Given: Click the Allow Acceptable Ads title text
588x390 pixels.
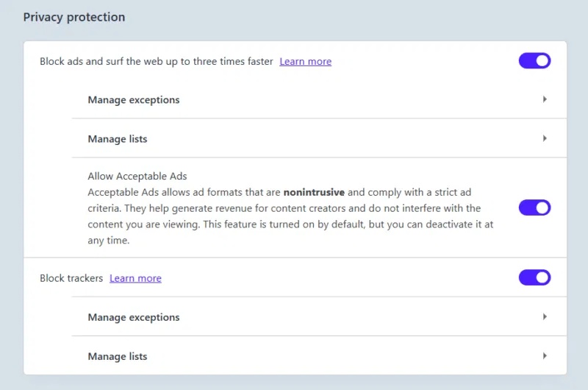Looking at the screenshot, I should 137,177.
